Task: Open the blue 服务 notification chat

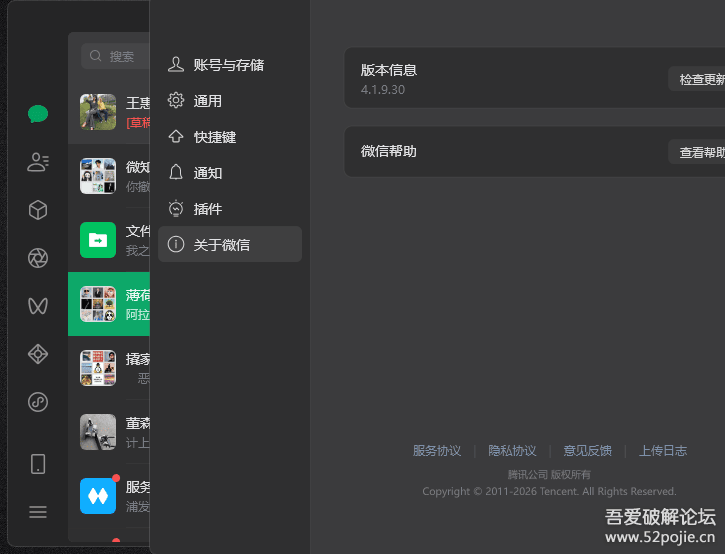Action: (x=109, y=496)
